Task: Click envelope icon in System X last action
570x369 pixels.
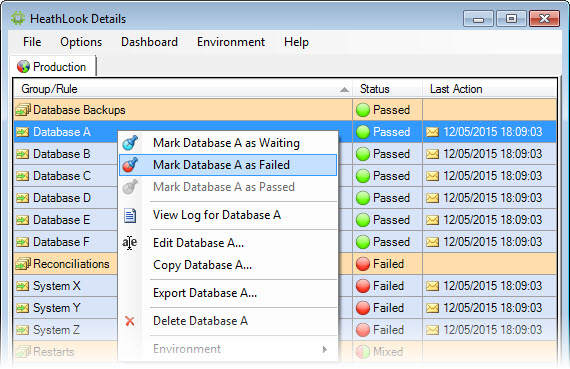Action: click(432, 286)
